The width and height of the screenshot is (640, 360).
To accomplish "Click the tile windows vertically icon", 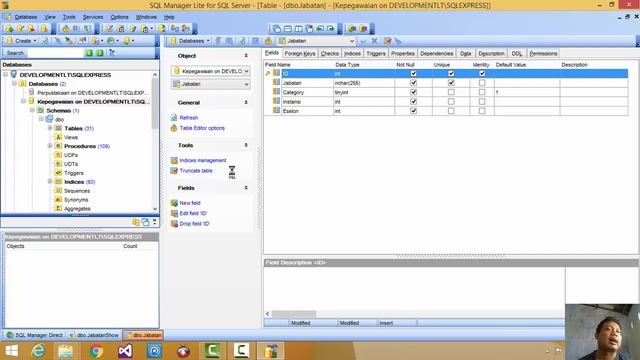I will [298, 29].
